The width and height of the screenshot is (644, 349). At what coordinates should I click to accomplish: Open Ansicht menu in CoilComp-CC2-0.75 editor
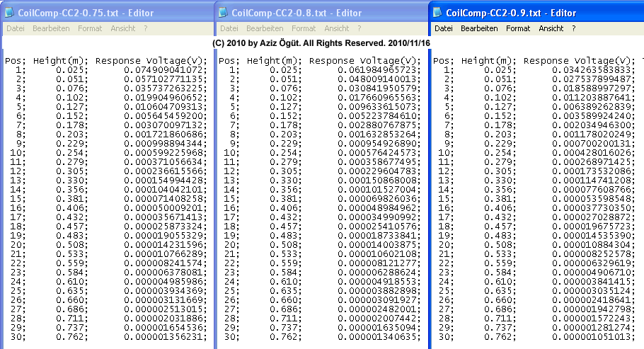[x=122, y=28]
